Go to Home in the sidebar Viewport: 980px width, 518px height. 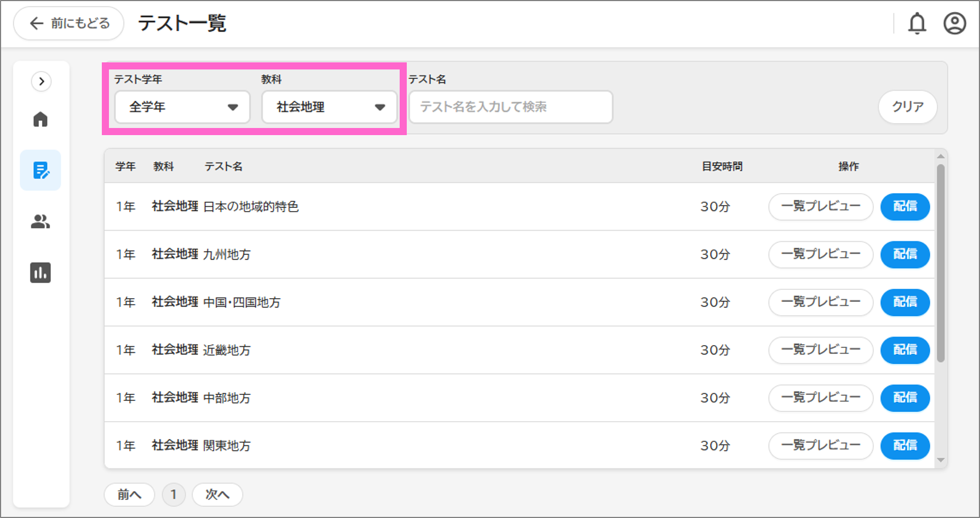tap(41, 119)
